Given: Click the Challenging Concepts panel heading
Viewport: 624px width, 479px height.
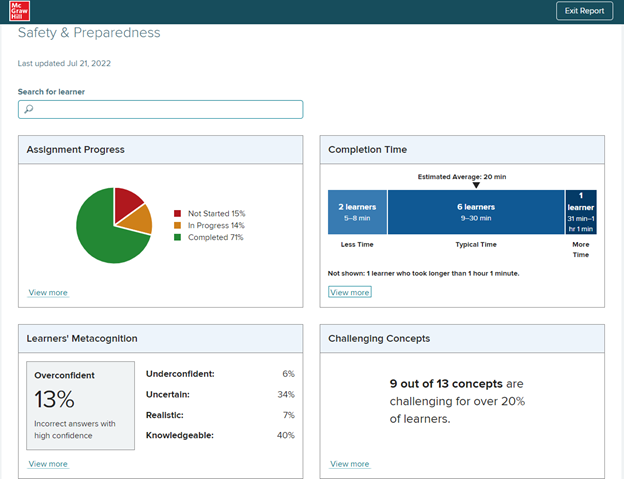Looking at the screenshot, I should pyautogui.click(x=379, y=339).
